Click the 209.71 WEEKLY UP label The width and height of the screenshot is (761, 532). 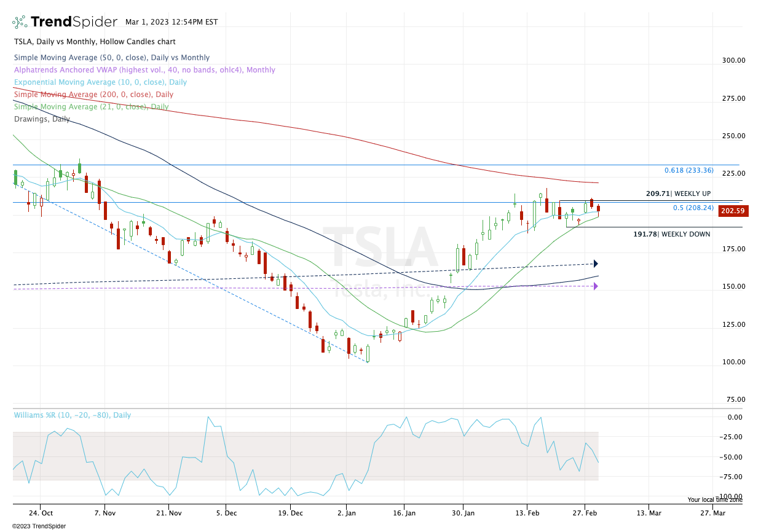pos(677,194)
